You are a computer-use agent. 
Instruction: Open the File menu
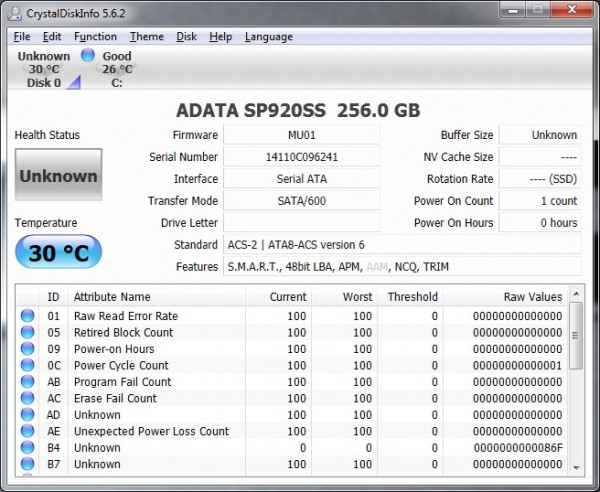point(22,37)
